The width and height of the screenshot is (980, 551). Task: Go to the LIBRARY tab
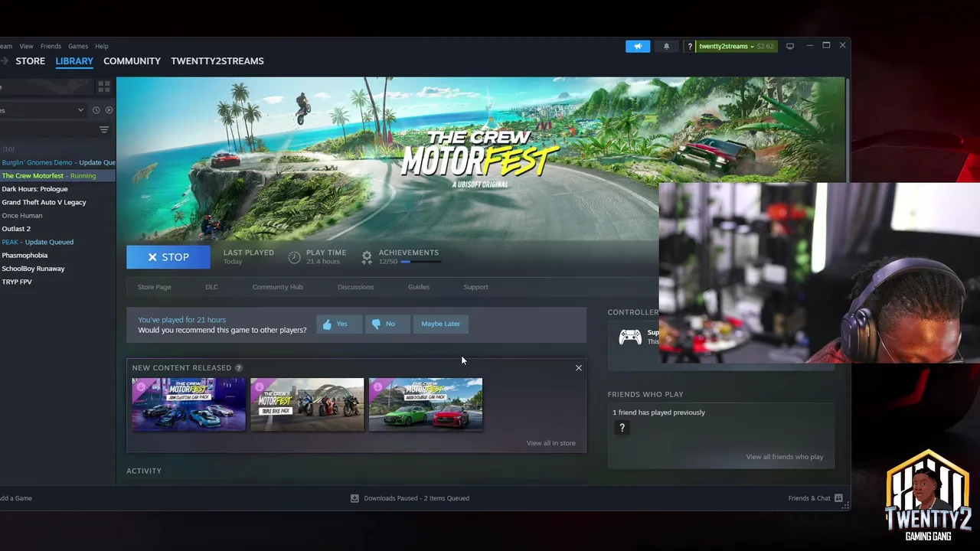(x=74, y=61)
